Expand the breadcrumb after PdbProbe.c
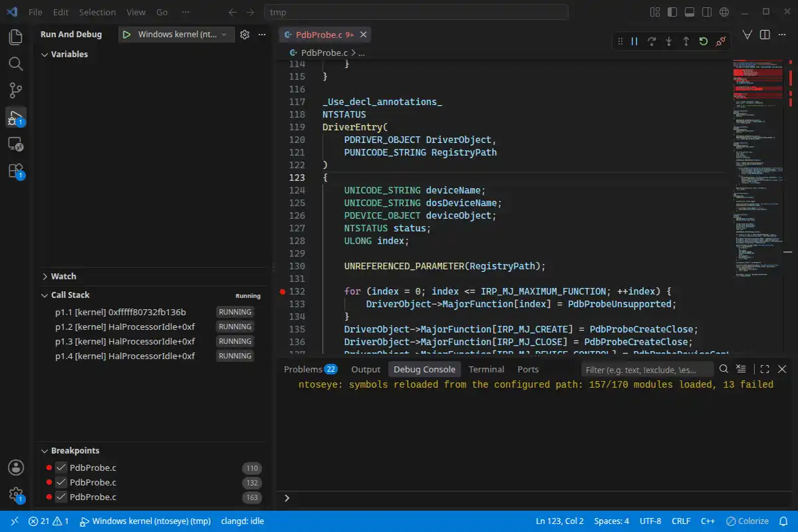The height and width of the screenshot is (532, 798). [361, 53]
